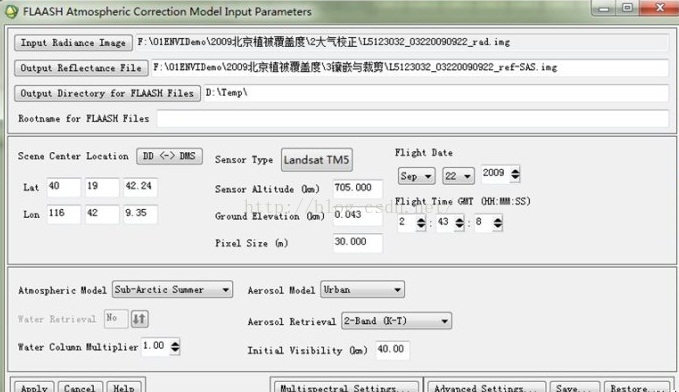Image resolution: width=679 pixels, height=392 pixels.
Task: Click the flight year field showing 2009
Action: (495, 174)
